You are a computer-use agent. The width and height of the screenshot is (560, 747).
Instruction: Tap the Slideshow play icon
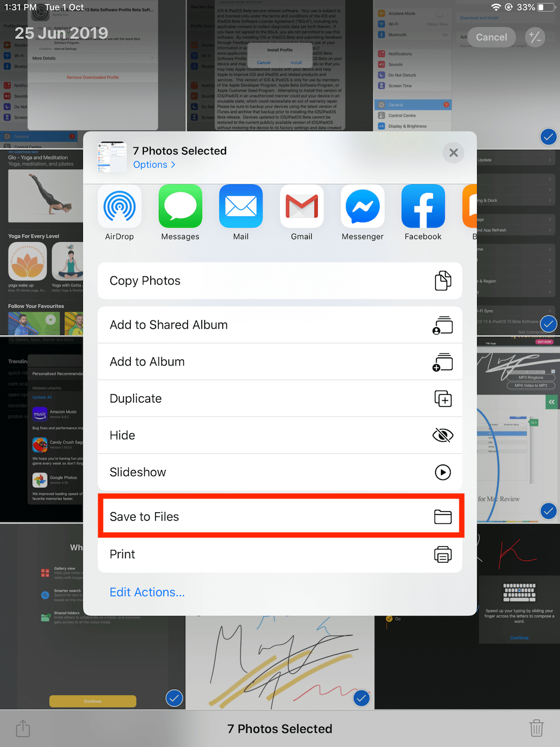(443, 472)
